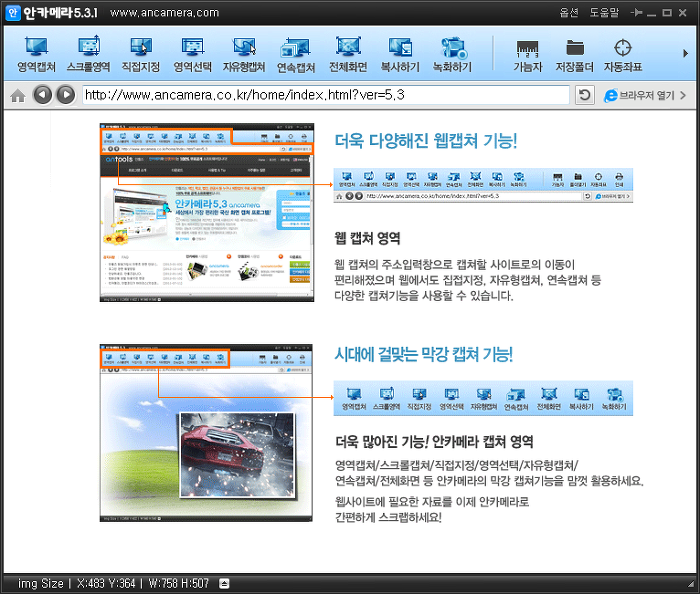The height and width of the screenshot is (594, 700).
Task: Maximize the 안카메라 window
Action: [x=667, y=13]
